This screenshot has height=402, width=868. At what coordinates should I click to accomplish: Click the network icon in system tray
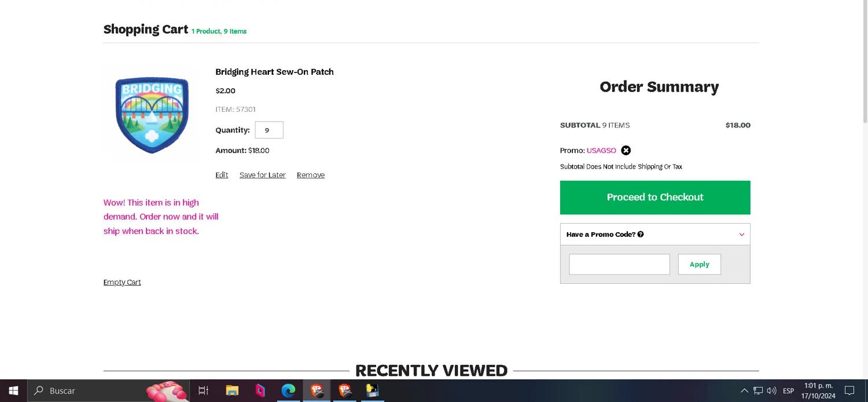click(x=758, y=390)
